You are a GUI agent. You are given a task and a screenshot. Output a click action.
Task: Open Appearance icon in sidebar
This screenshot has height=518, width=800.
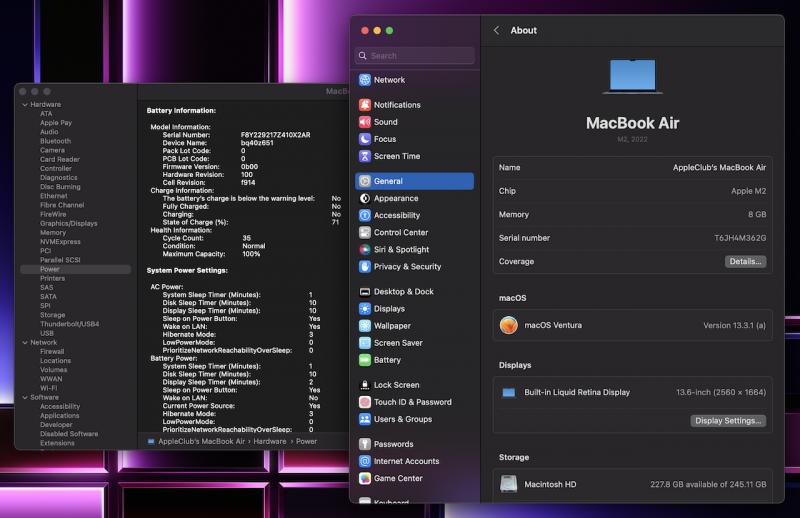(365, 199)
